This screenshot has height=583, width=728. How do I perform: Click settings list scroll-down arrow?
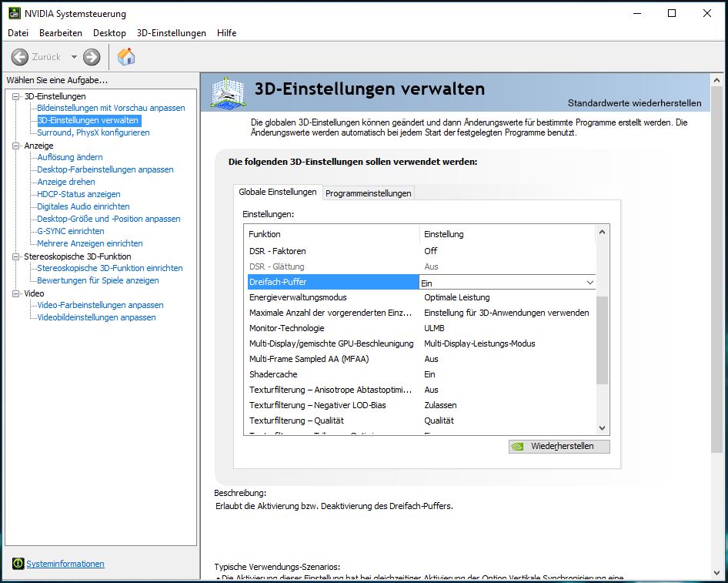[603, 428]
